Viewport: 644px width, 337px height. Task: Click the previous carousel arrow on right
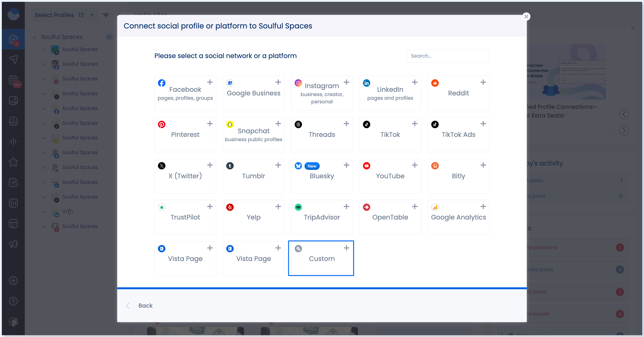[624, 114]
